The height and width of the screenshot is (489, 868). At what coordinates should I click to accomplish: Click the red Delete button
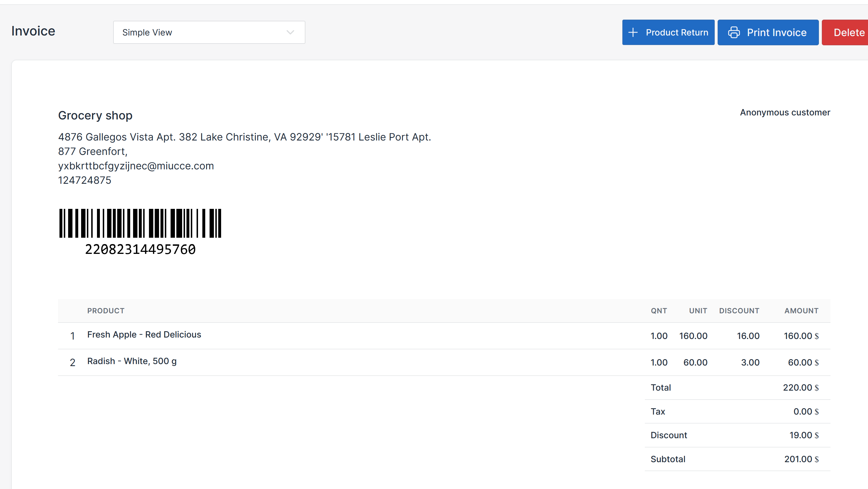coord(848,32)
